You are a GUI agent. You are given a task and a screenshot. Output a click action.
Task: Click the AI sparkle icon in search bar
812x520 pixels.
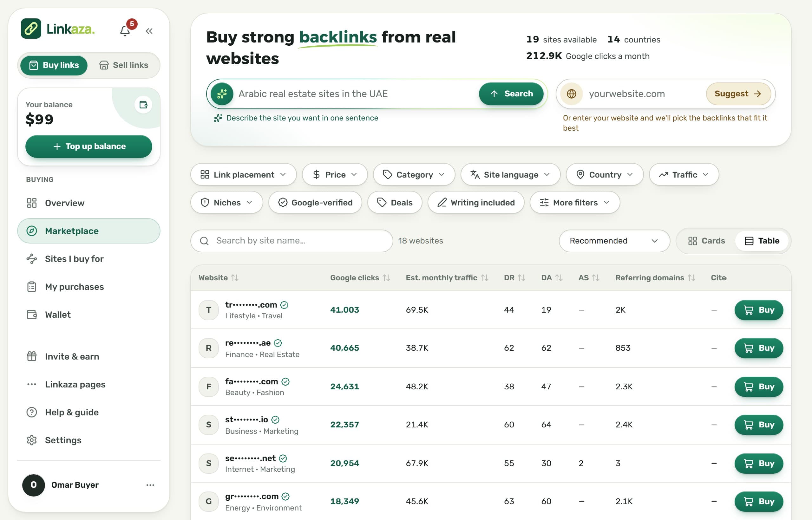click(222, 94)
